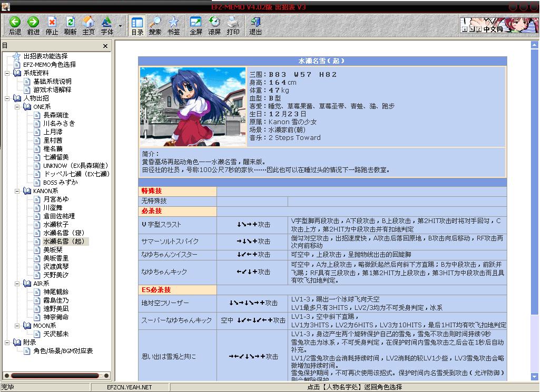Select character 長森瑞佳 in the tree
The image size is (542, 392).
point(56,115)
